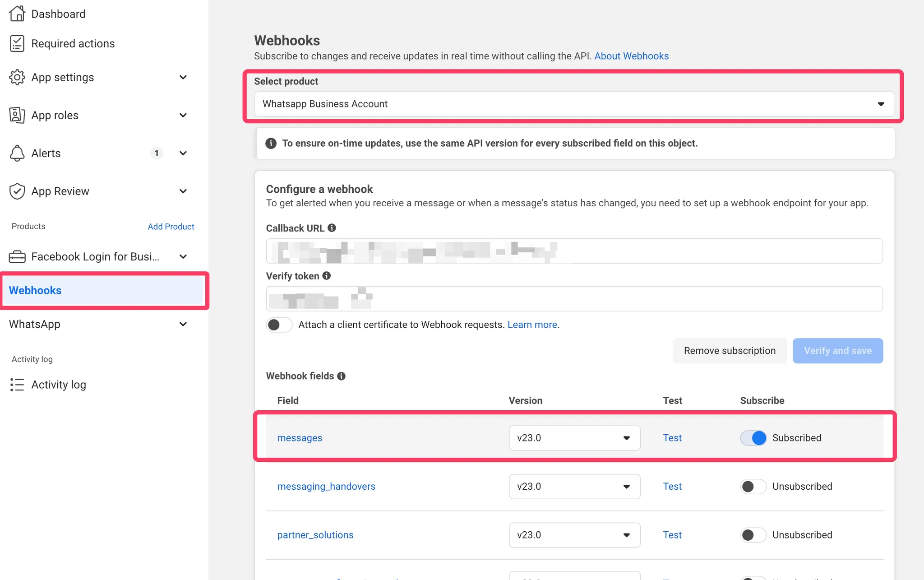Click the Required actions checklist icon
The image size is (924, 580).
17,43
